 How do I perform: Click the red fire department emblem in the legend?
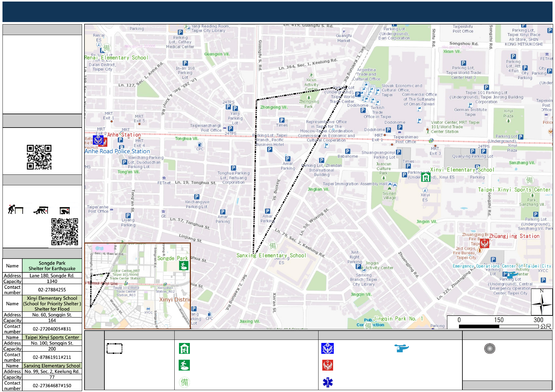pos(328,365)
